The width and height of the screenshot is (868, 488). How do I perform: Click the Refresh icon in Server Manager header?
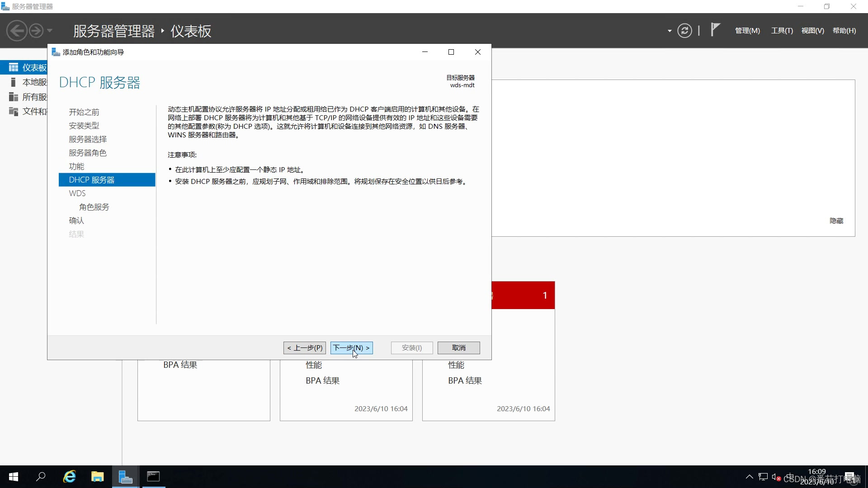coord(684,31)
